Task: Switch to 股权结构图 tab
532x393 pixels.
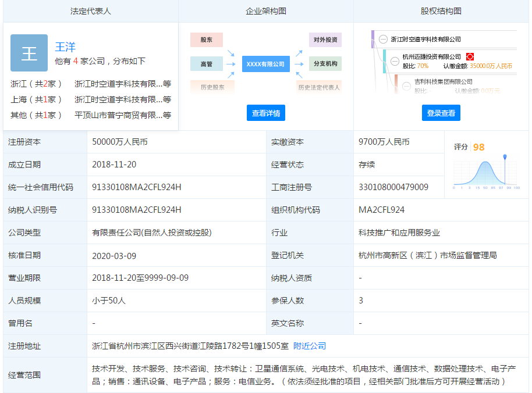Action: point(441,11)
